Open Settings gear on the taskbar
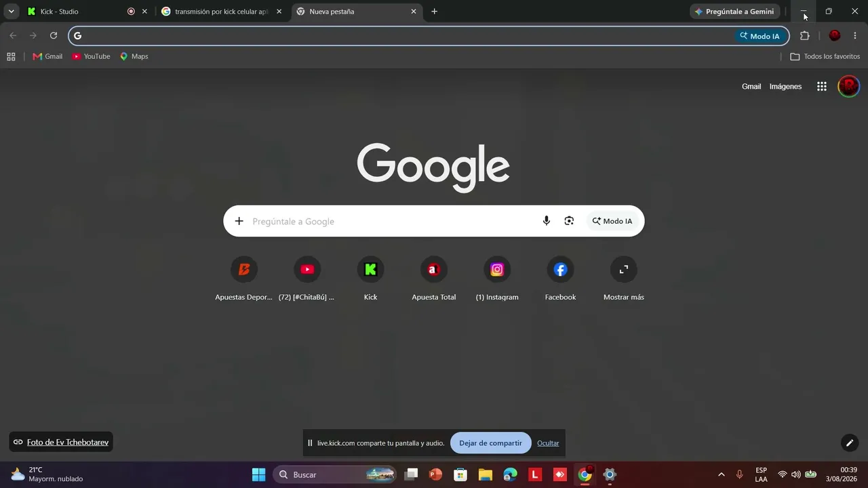 [610, 474]
